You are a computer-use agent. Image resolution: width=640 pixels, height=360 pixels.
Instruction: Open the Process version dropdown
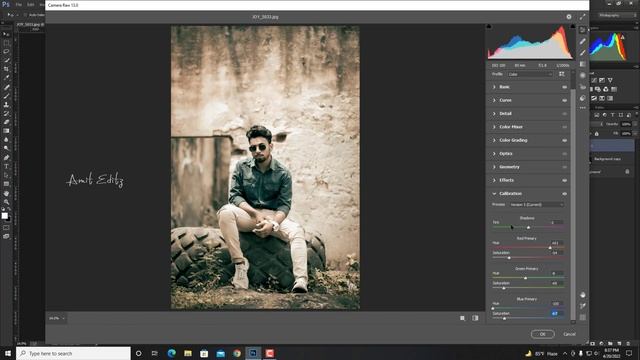[x=536, y=204]
